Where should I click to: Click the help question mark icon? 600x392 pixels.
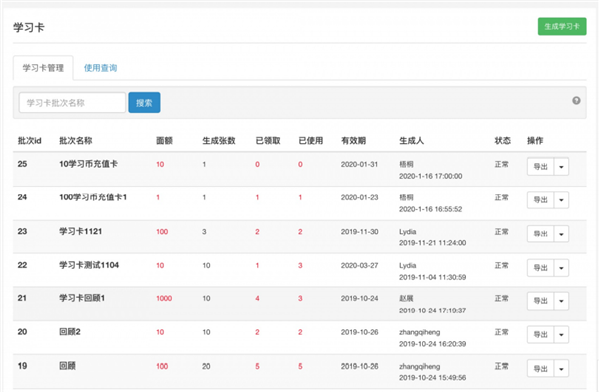[x=576, y=101]
